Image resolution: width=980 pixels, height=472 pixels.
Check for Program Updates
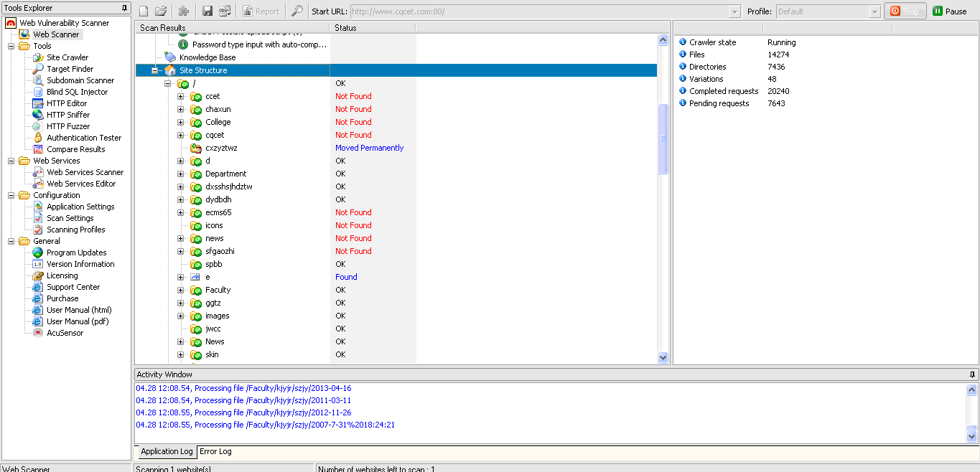(x=76, y=252)
